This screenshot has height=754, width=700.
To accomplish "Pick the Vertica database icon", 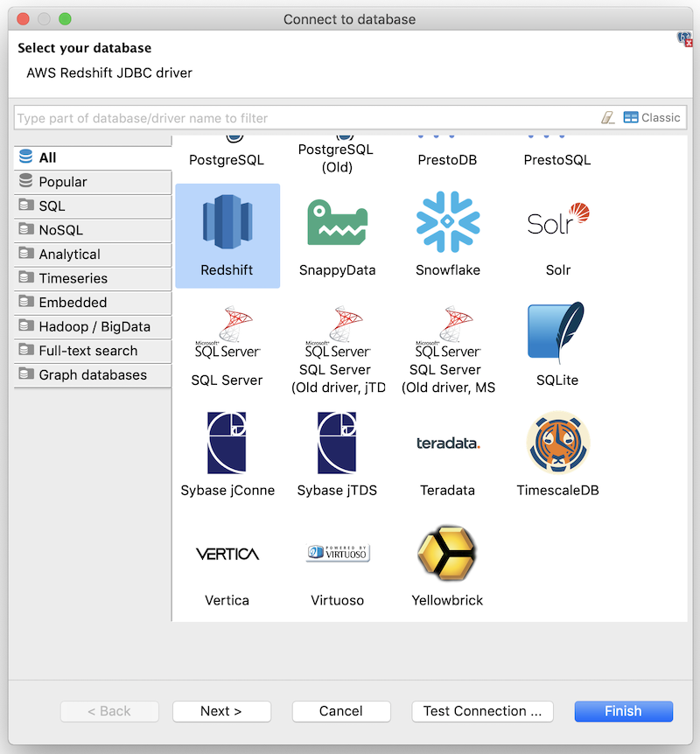I will [227, 554].
